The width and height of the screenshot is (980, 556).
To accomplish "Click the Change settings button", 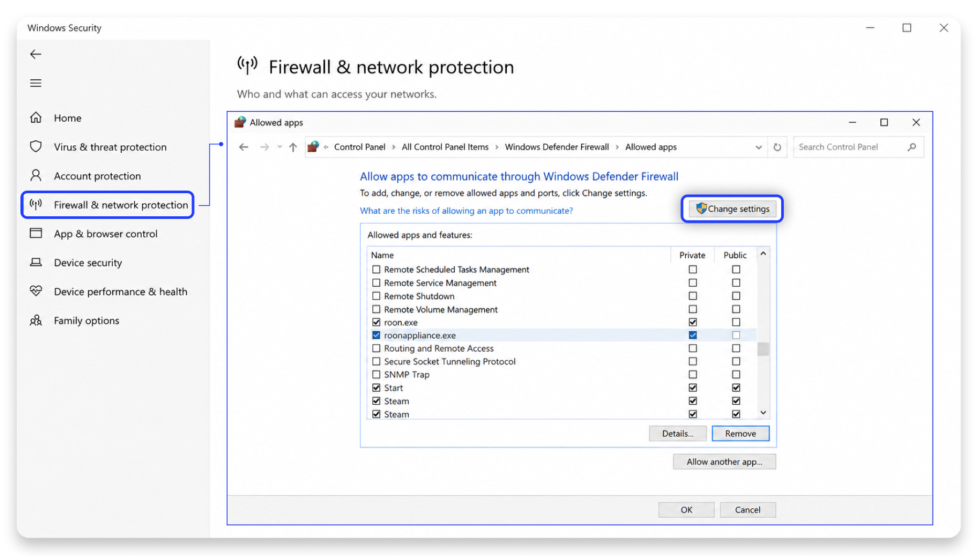I will click(732, 208).
